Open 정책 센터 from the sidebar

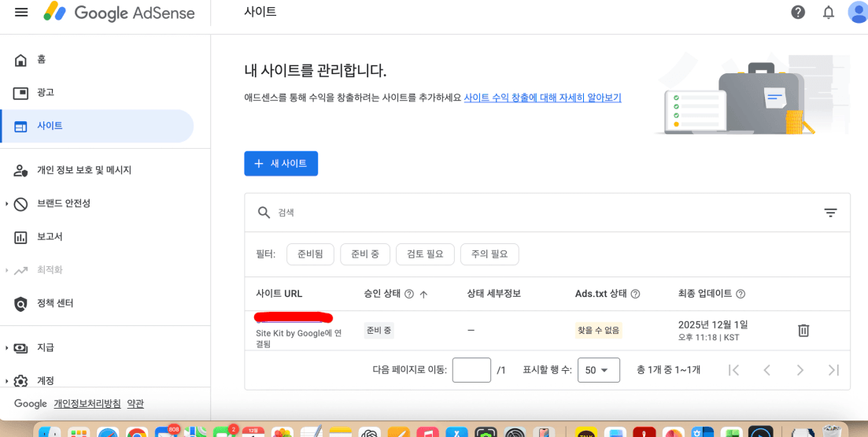pos(55,303)
